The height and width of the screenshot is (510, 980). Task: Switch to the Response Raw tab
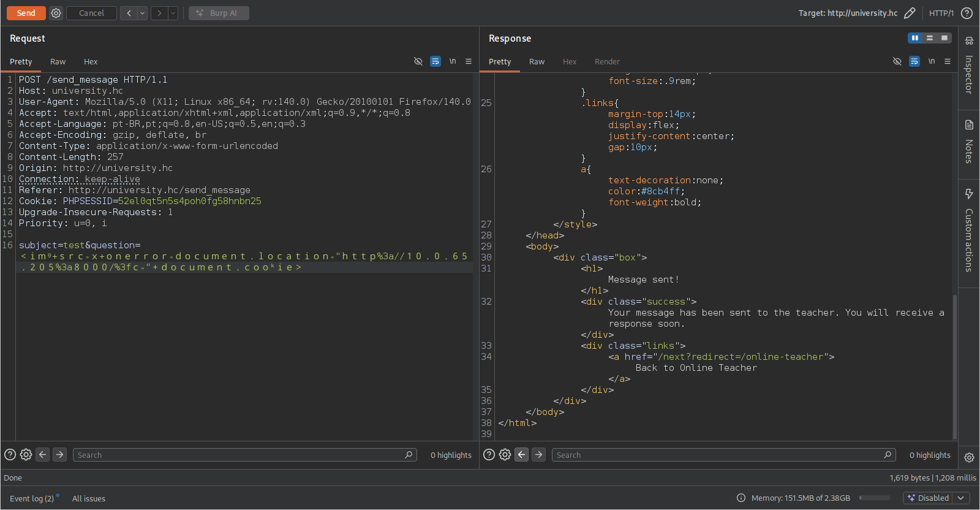tap(537, 61)
